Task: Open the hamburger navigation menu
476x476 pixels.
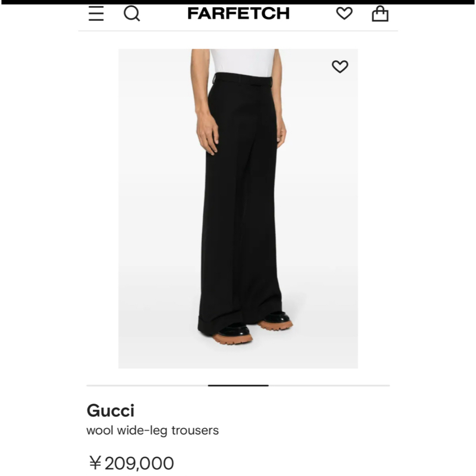Action: point(96,14)
